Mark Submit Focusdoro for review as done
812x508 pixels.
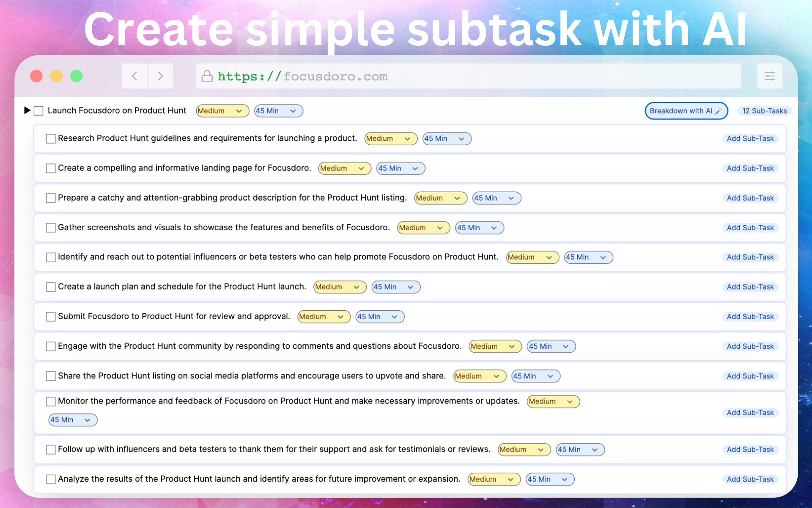[51, 317]
